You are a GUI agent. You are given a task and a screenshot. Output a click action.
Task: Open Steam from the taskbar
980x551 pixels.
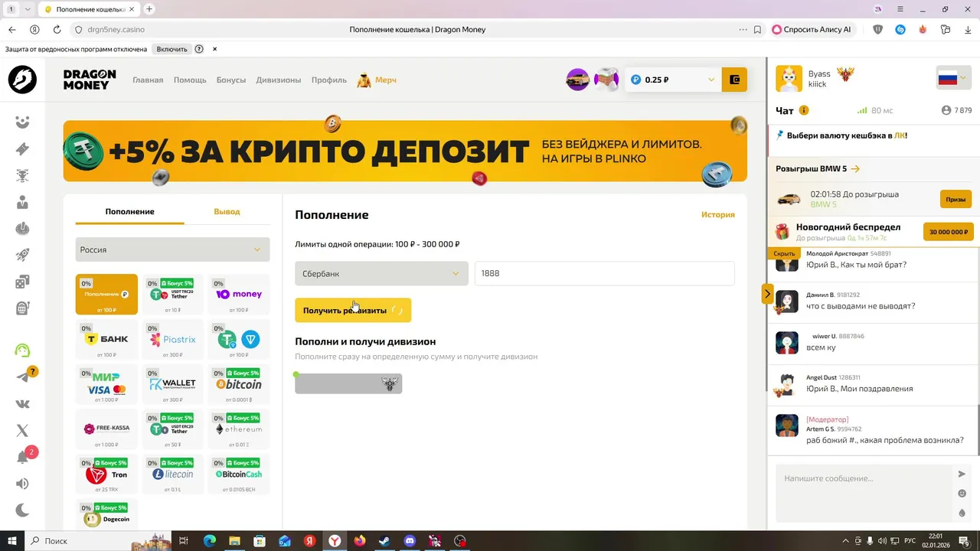[x=384, y=541]
